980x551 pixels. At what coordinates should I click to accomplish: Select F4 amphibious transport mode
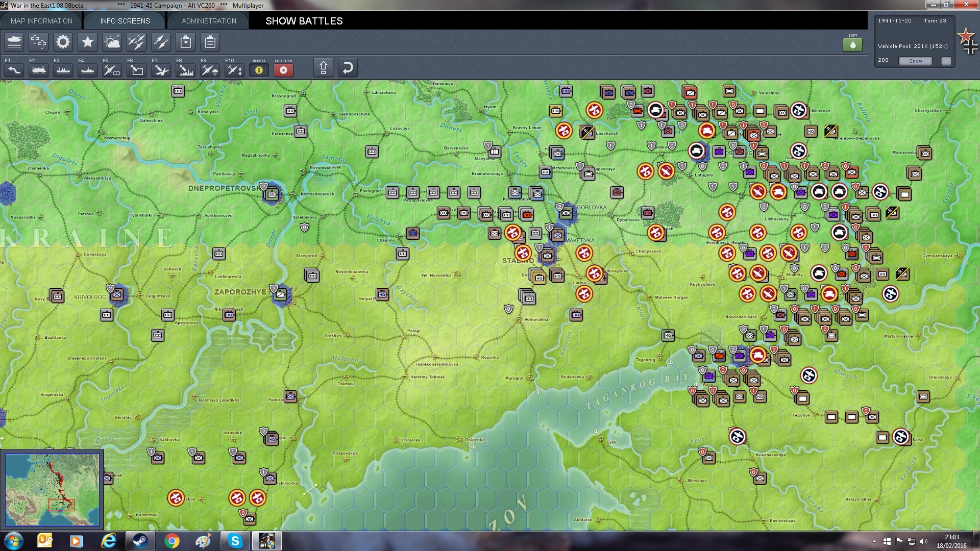point(87,69)
